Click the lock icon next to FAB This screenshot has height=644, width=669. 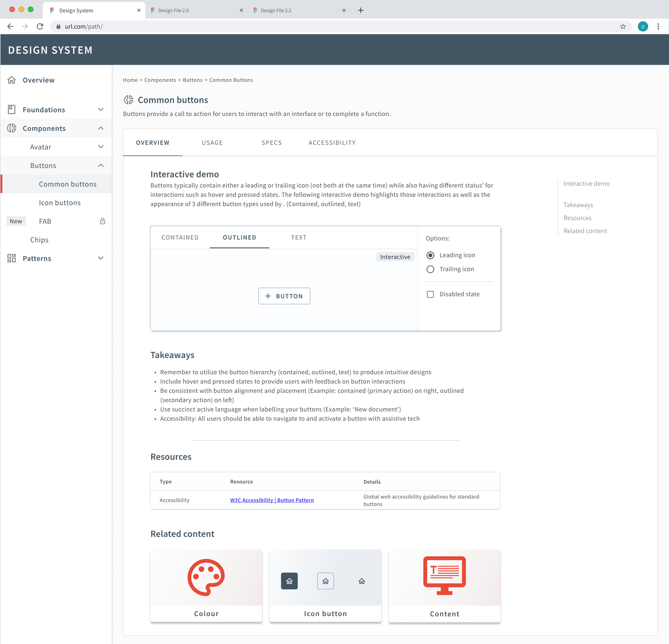(x=102, y=221)
